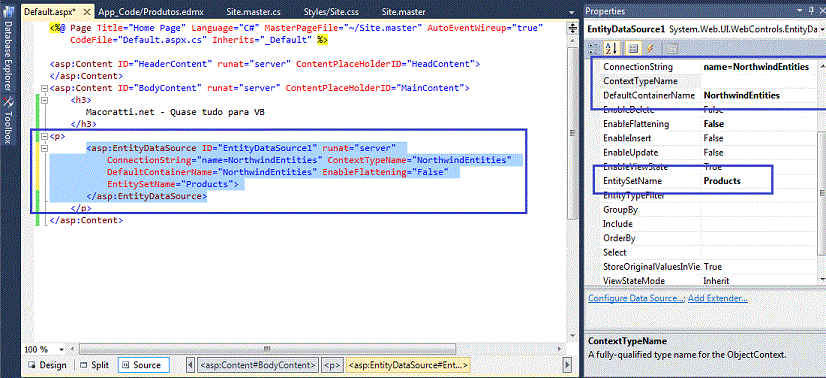
Task: Switch editor to Split view
Action: click(94, 365)
